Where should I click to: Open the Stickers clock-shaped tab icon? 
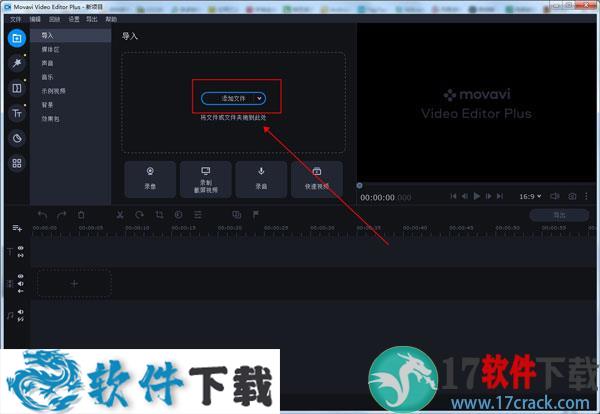pos(17,138)
